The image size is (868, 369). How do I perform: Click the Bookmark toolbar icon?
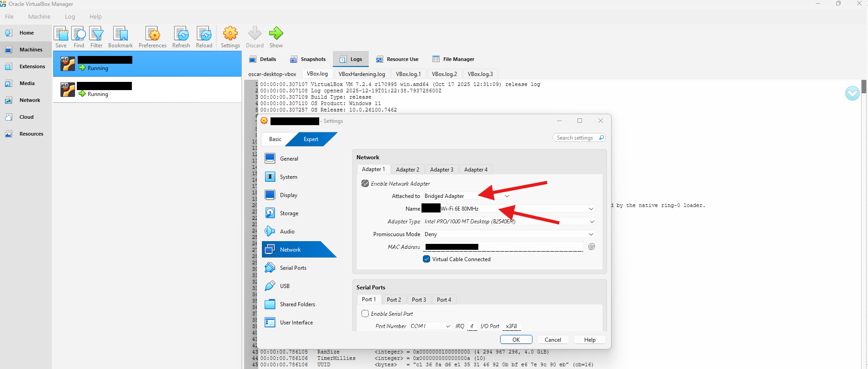click(x=120, y=37)
